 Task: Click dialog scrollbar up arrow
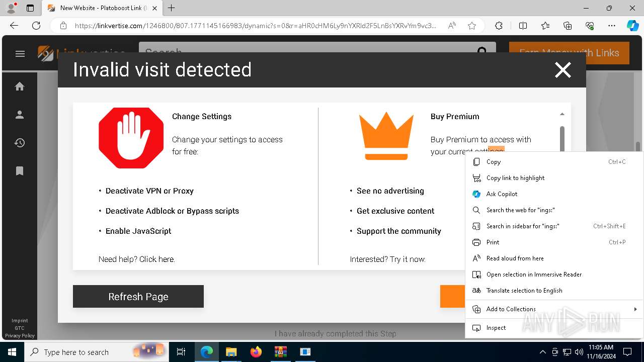562,114
